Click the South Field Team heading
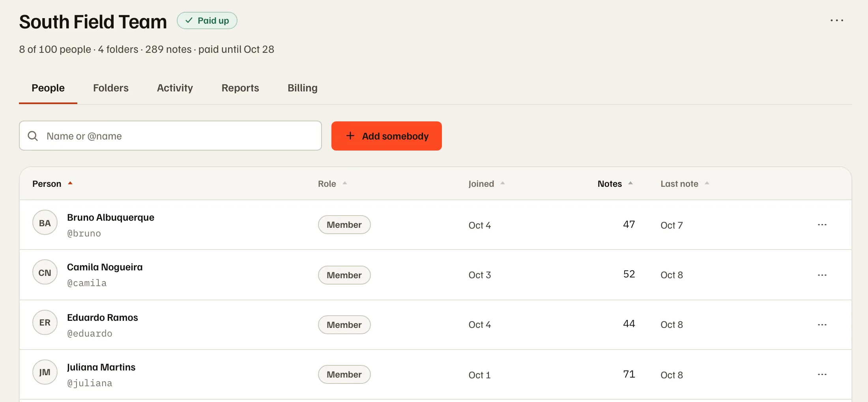 coord(93,22)
